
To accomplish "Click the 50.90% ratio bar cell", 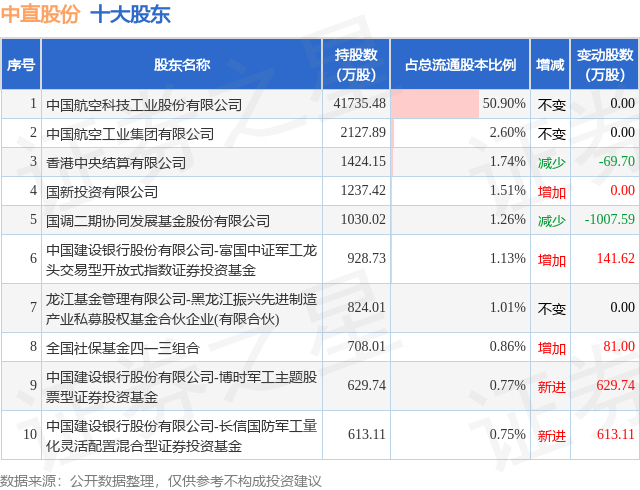I will [x=460, y=104].
